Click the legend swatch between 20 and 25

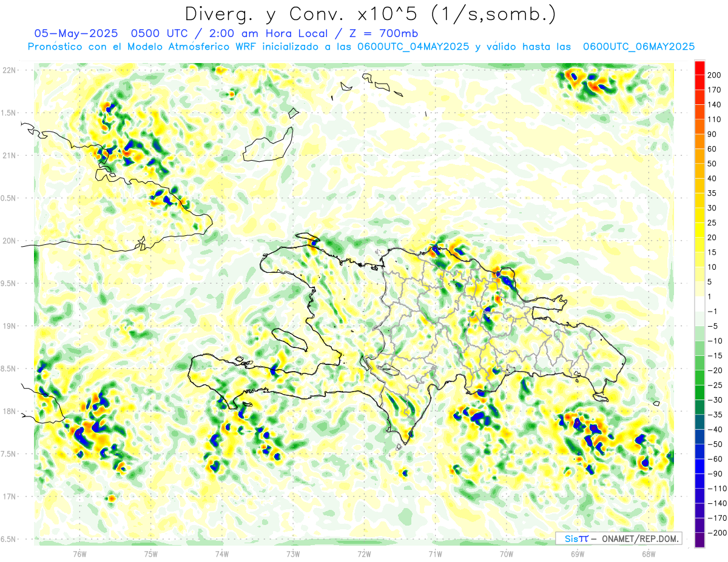[x=699, y=230]
